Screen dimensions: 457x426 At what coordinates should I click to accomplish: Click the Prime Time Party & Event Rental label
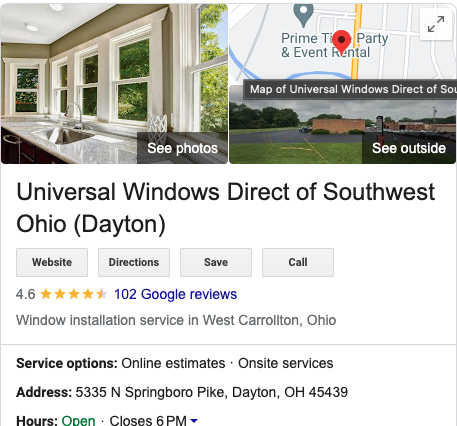tap(334, 45)
